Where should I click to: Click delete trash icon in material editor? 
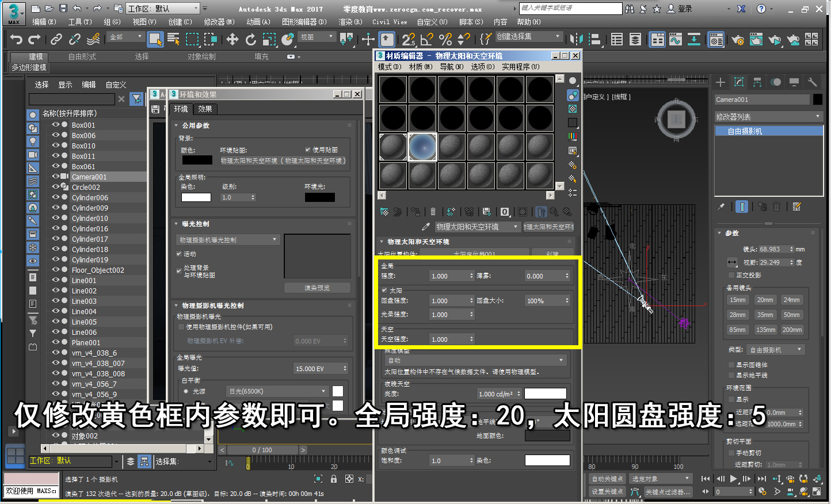pos(433,212)
